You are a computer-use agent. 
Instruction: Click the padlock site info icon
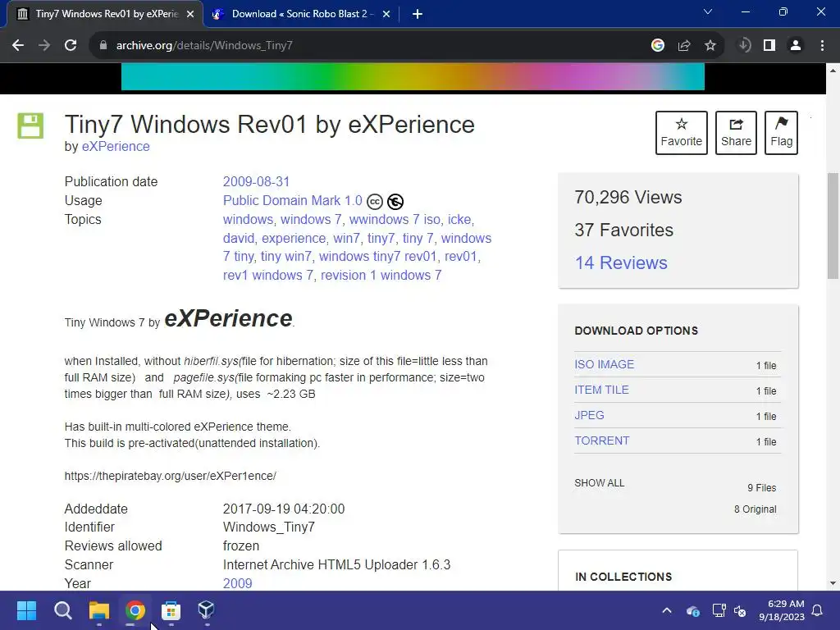[x=103, y=46]
